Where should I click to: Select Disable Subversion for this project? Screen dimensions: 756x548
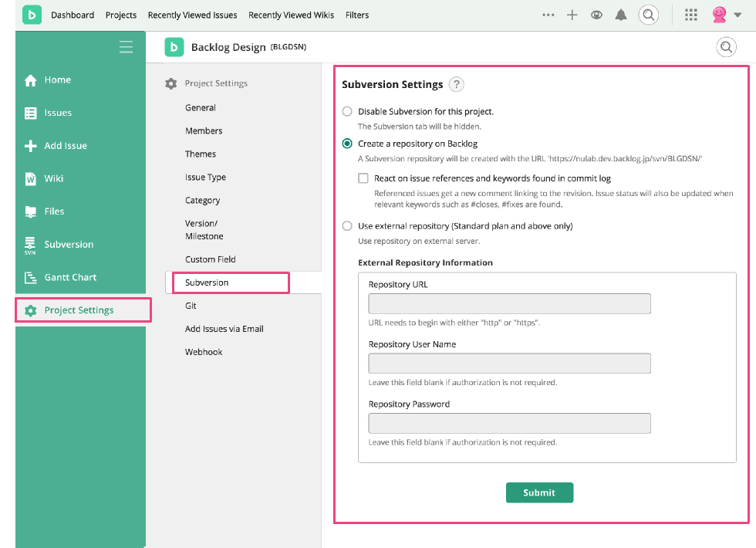click(x=347, y=111)
